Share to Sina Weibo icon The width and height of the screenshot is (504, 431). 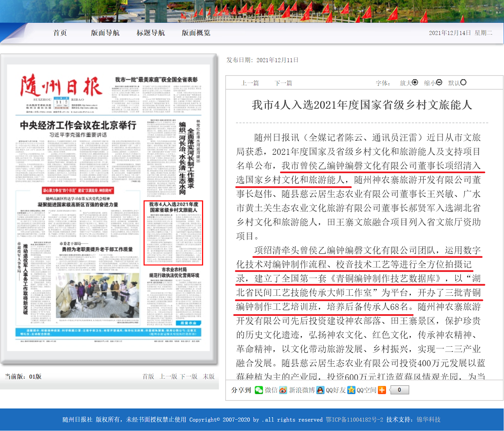pyautogui.click(x=283, y=390)
